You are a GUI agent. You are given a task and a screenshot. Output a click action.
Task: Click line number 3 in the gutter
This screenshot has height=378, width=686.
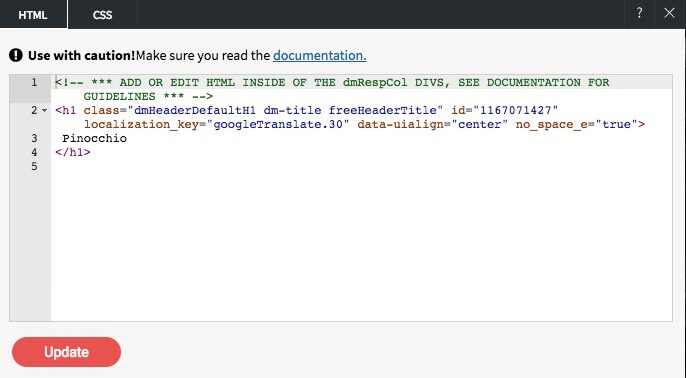[x=34, y=138]
